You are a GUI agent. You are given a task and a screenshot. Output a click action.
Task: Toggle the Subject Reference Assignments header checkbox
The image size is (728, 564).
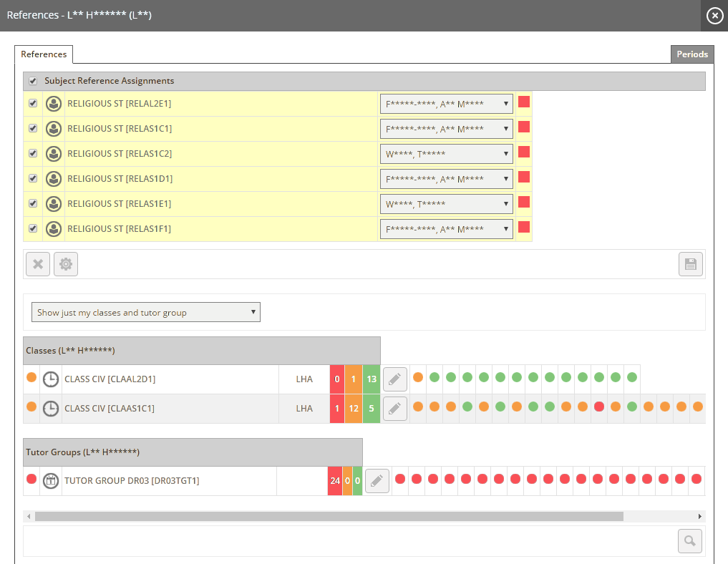[33, 81]
